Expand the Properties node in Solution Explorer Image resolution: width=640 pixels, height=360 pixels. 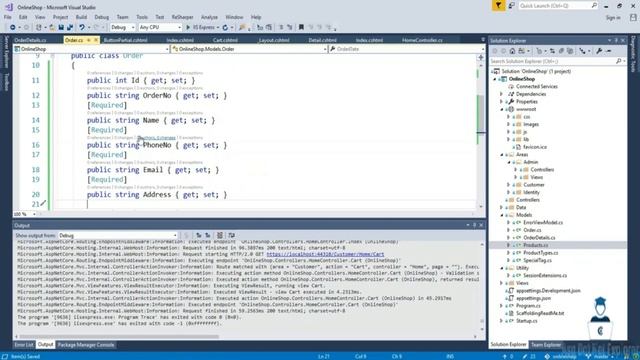[502, 102]
